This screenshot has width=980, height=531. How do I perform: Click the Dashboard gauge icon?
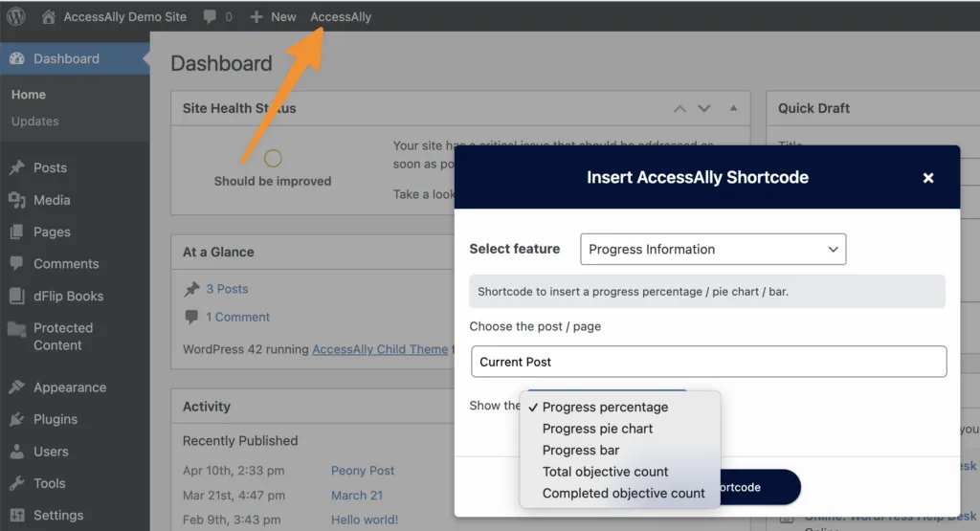(x=17, y=58)
